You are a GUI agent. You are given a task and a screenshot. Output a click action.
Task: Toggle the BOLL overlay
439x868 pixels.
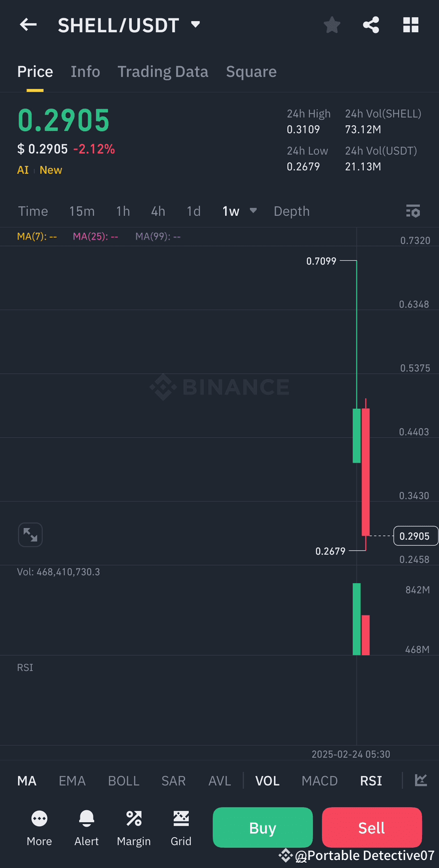coord(124,781)
